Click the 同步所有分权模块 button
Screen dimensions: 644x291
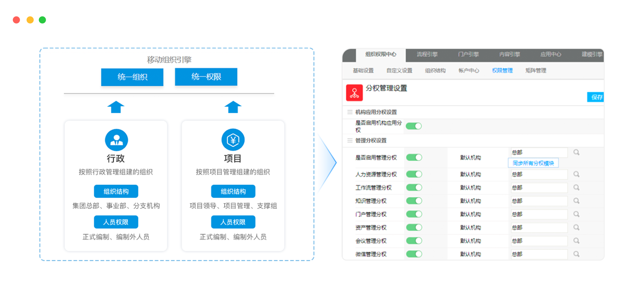[533, 163]
